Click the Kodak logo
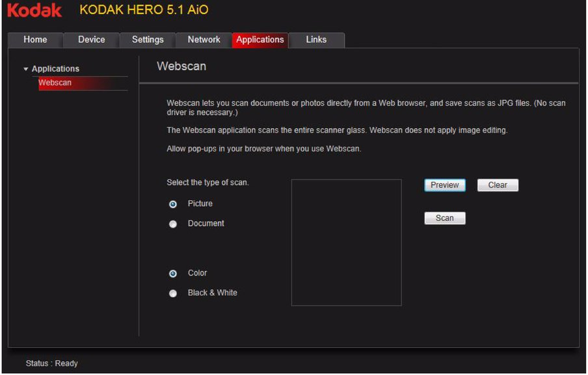The image size is (588, 375). point(34,10)
